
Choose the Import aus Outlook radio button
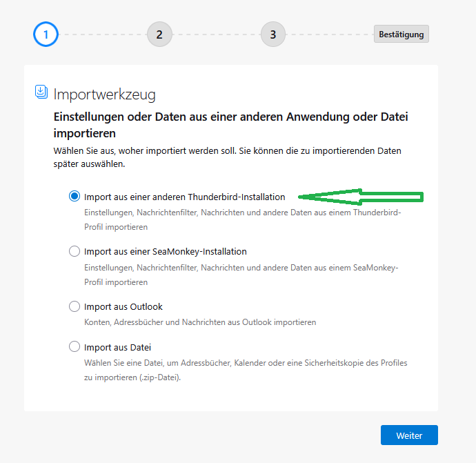(x=75, y=306)
